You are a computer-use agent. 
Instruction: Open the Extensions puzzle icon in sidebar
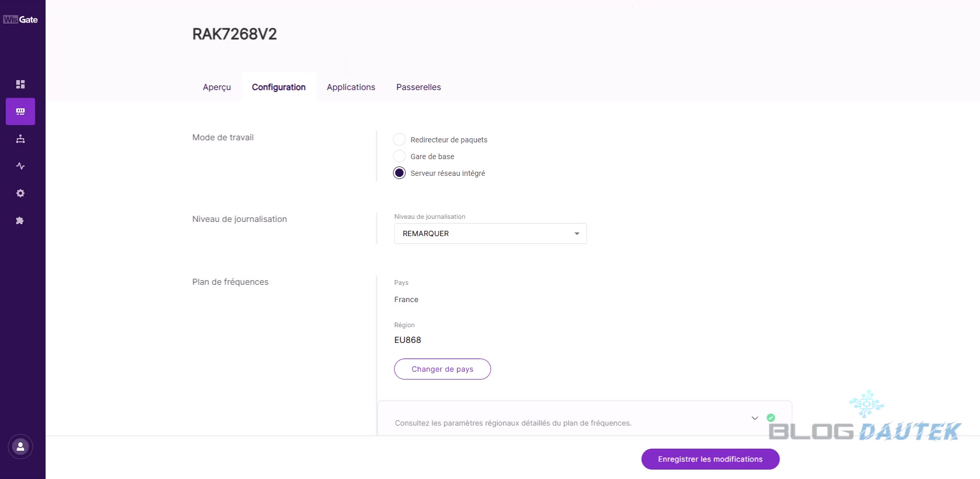(20, 220)
